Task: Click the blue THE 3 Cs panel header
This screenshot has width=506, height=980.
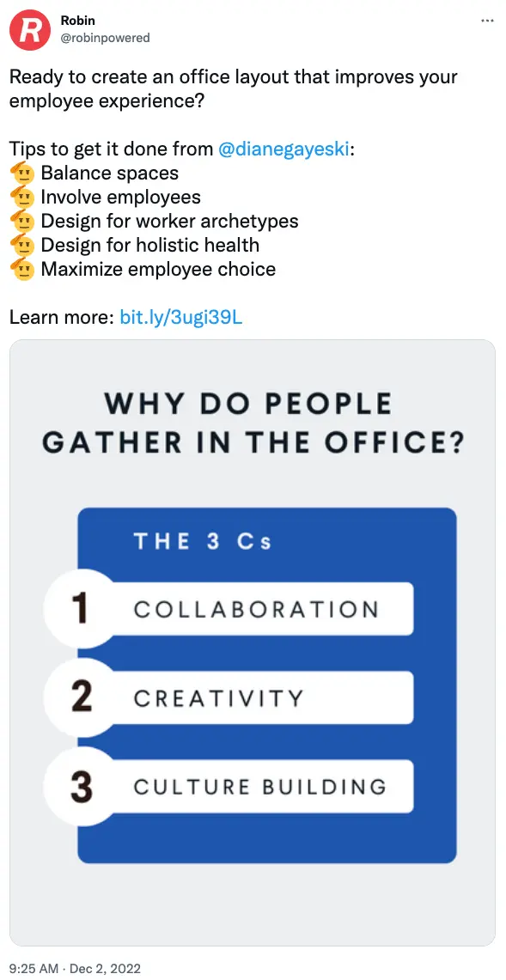Action: [204, 541]
